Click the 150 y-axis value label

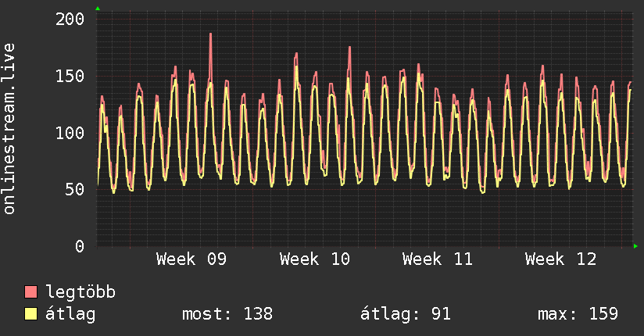coord(70,76)
